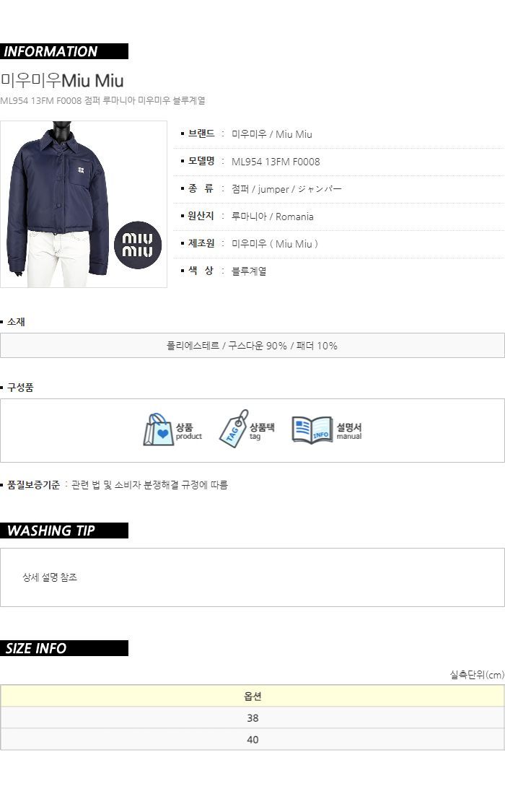
Task: Select size option 40 row
Action: [252, 740]
